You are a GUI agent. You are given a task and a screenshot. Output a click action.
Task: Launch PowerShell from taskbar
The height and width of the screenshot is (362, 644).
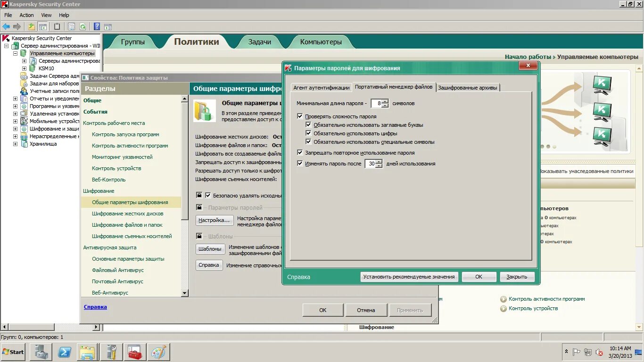pyautogui.click(x=64, y=352)
